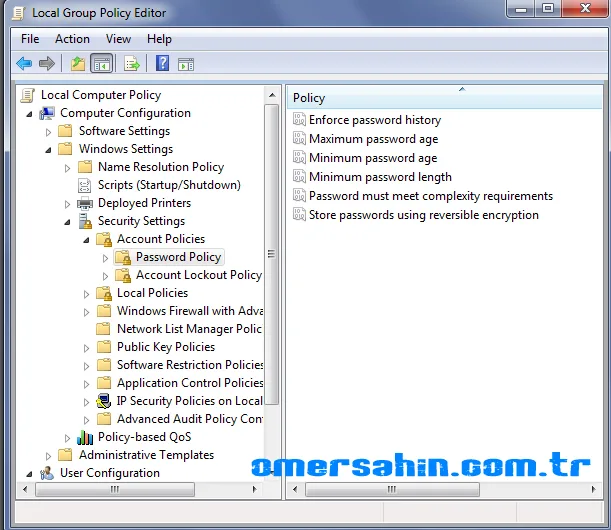The height and width of the screenshot is (530, 611).
Task: Select Network List Manager Policies item
Action: pos(189,329)
